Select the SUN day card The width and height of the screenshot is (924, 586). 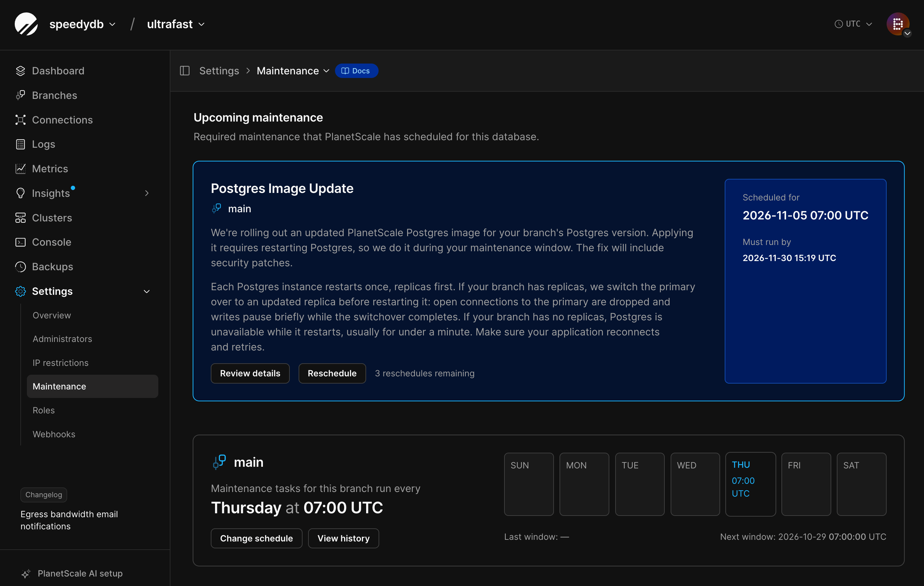click(529, 484)
